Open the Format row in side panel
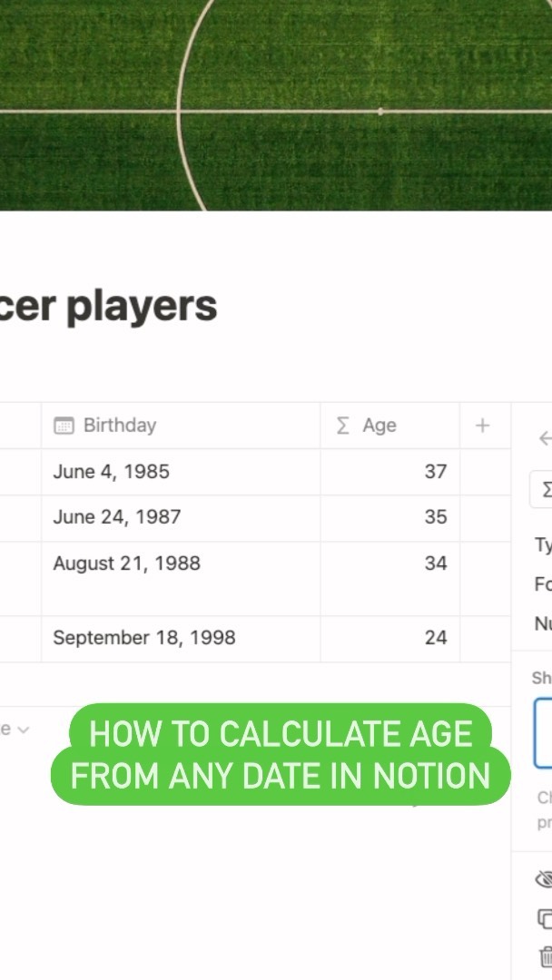Viewport: 552px width, 980px height. 543,584
